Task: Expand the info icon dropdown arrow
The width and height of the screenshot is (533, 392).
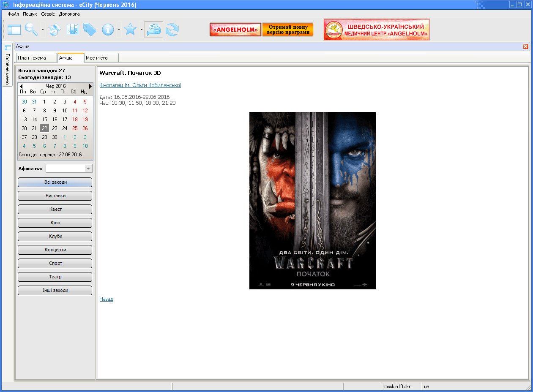Action: pos(119,30)
